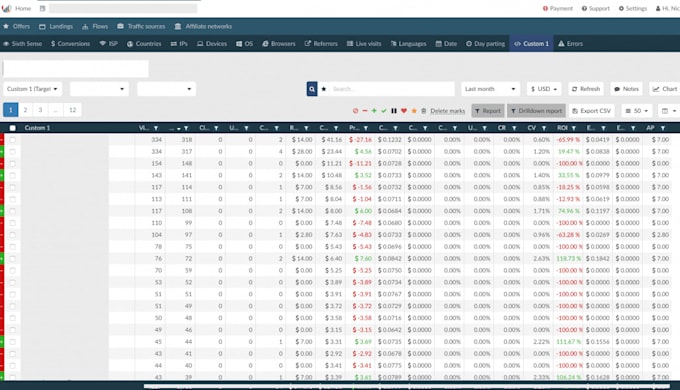Click the star icon beside search field
This screenshot has width=680, height=390.
click(x=324, y=89)
